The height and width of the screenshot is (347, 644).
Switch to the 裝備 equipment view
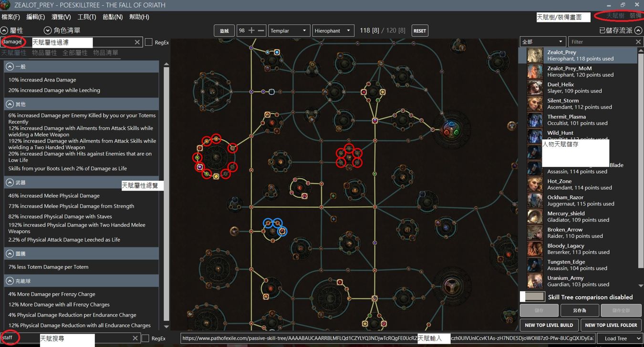tap(635, 16)
